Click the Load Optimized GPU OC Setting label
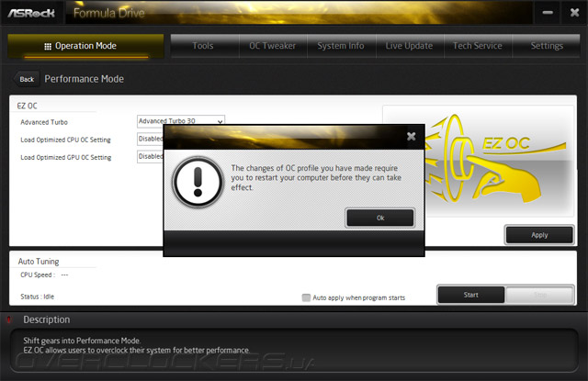The image size is (588, 381). 65,157
